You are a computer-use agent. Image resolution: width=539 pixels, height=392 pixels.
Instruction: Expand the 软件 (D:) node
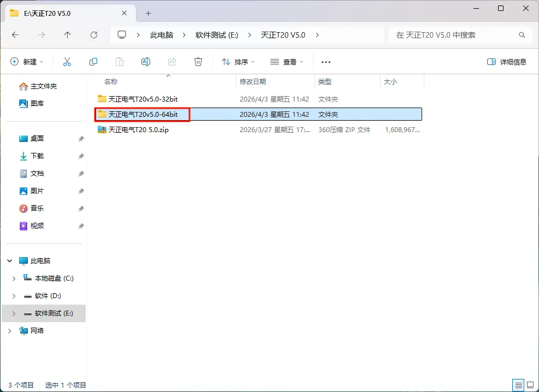click(x=14, y=296)
